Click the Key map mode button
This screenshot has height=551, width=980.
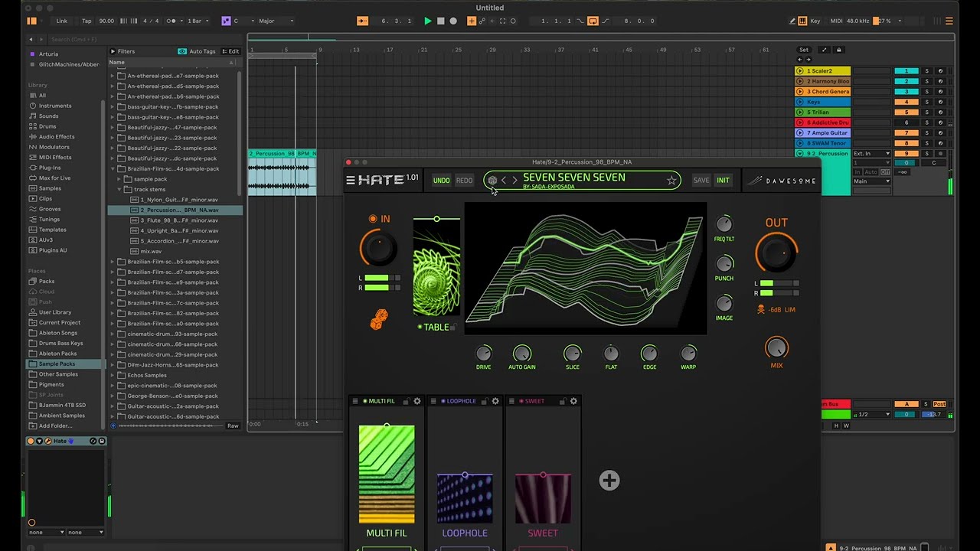[815, 21]
